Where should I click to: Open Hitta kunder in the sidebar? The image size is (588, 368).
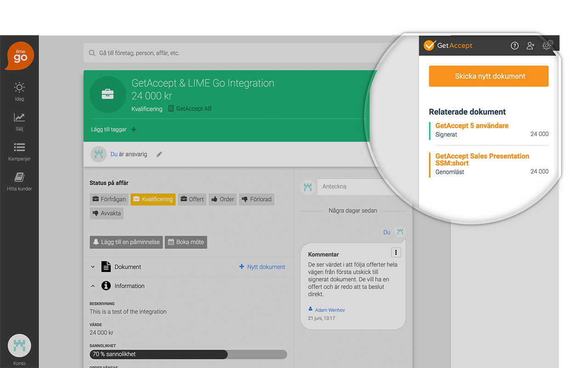(x=19, y=182)
